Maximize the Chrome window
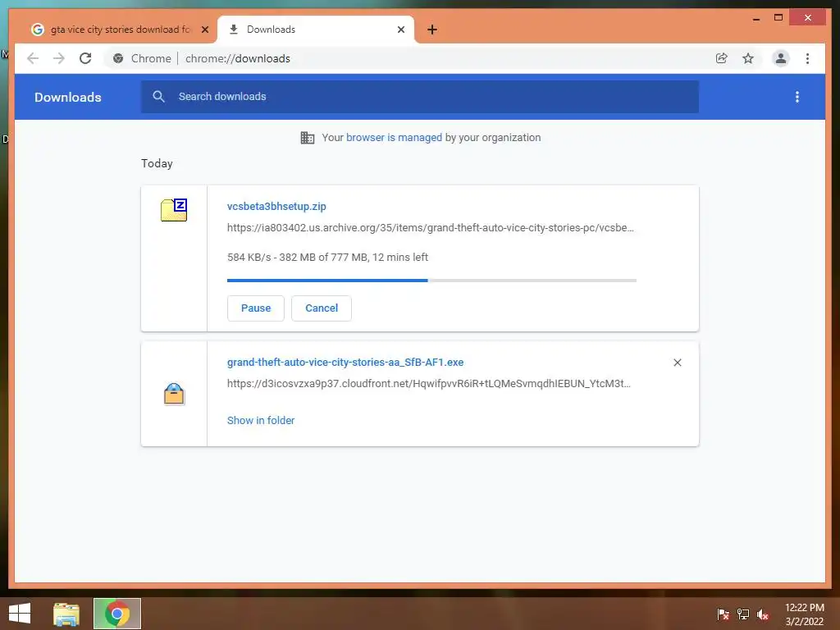840x630 pixels. click(x=778, y=18)
